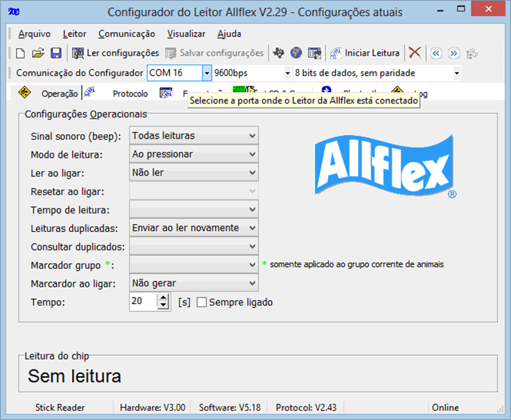
Task: Expand the COM 16 port dropdown
Action: 206,73
